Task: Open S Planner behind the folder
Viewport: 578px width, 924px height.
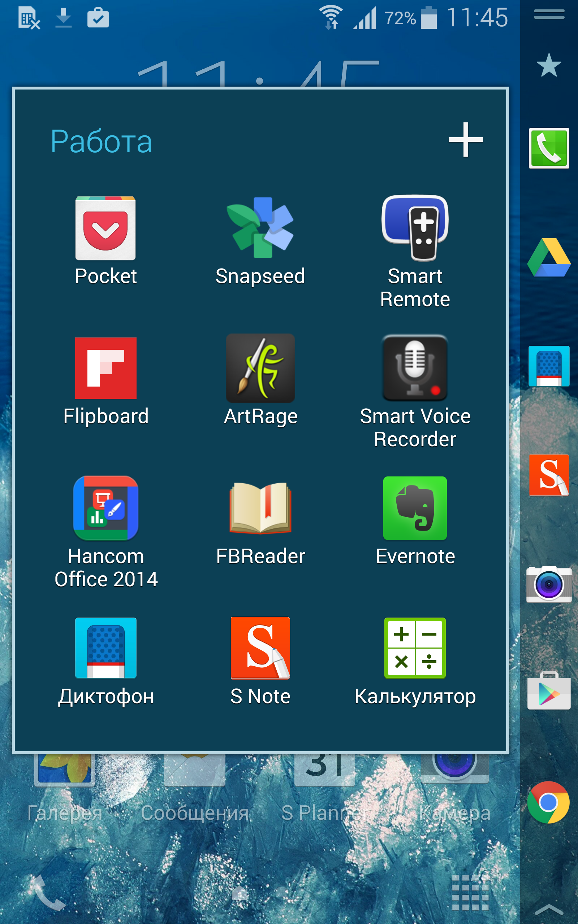Action: (325, 786)
